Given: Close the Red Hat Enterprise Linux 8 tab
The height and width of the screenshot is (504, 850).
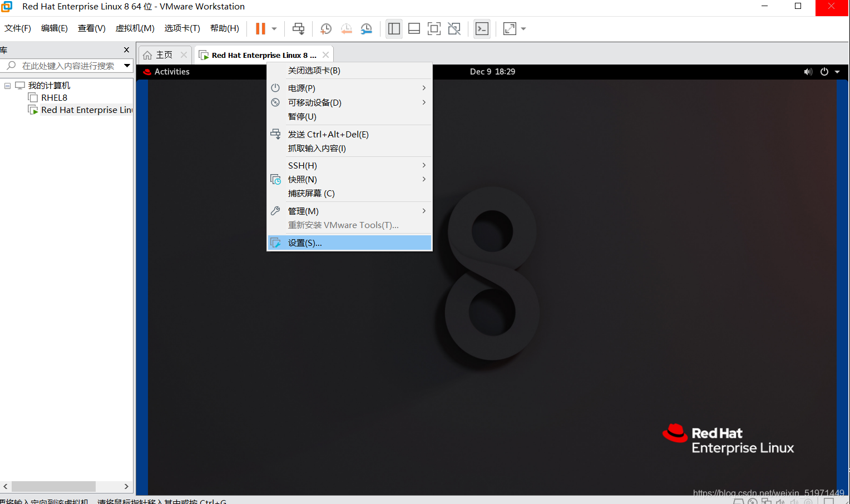Looking at the screenshot, I should coord(325,55).
